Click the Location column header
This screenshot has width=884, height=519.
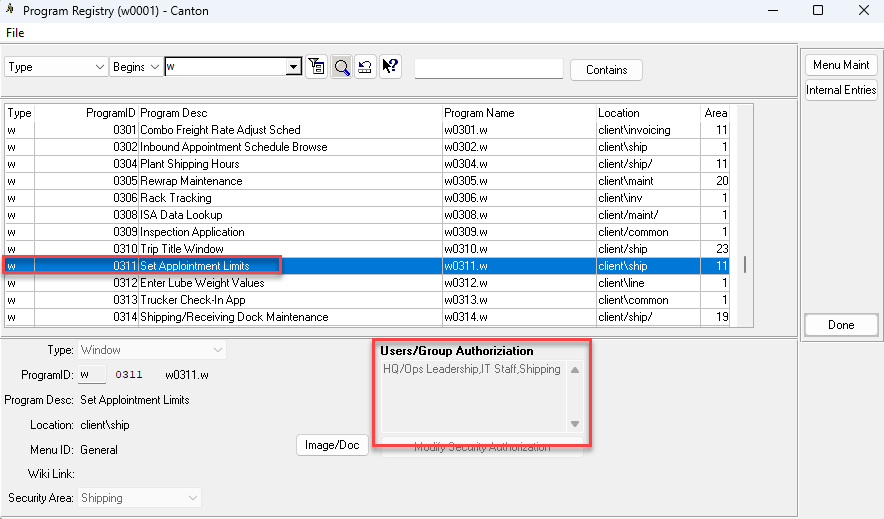pos(648,113)
